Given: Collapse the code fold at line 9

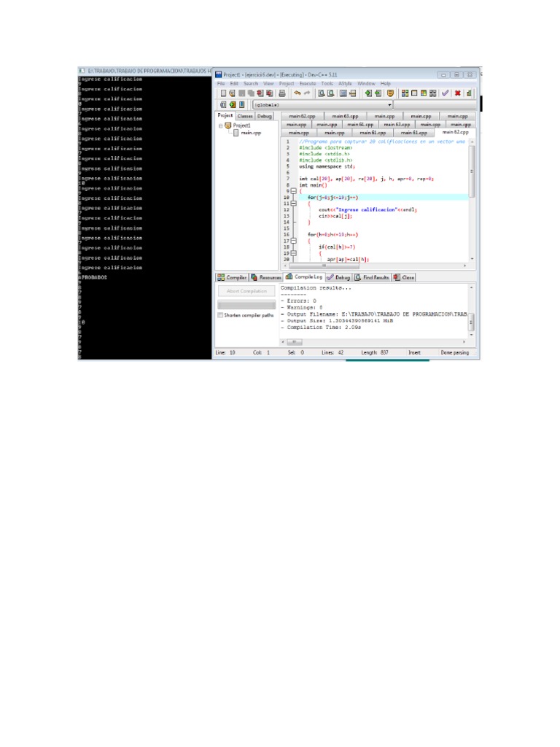Looking at the screenshot, I should tap(293, 191).
